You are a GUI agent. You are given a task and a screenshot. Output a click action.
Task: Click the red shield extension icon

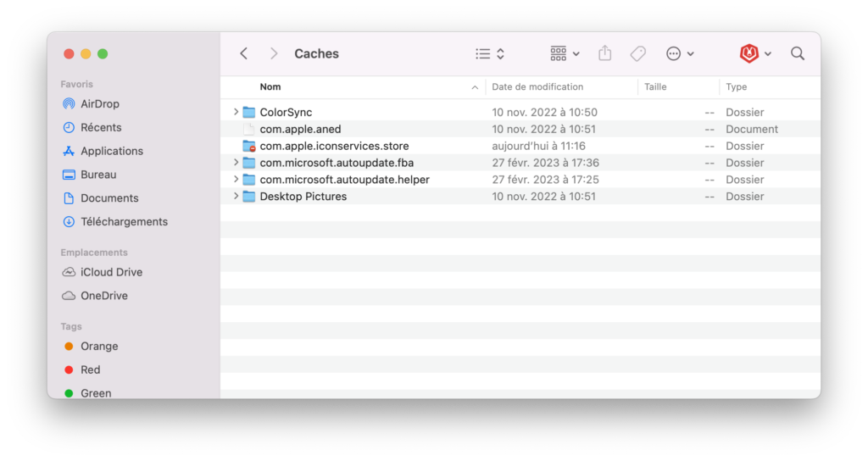click(748, 53)
